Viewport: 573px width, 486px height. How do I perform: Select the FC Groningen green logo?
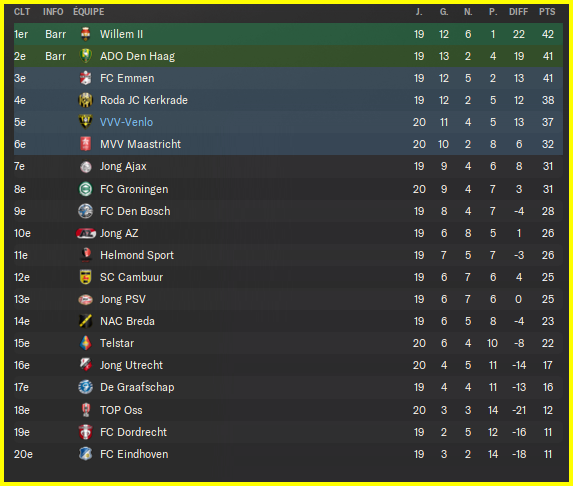pos(86,189)
